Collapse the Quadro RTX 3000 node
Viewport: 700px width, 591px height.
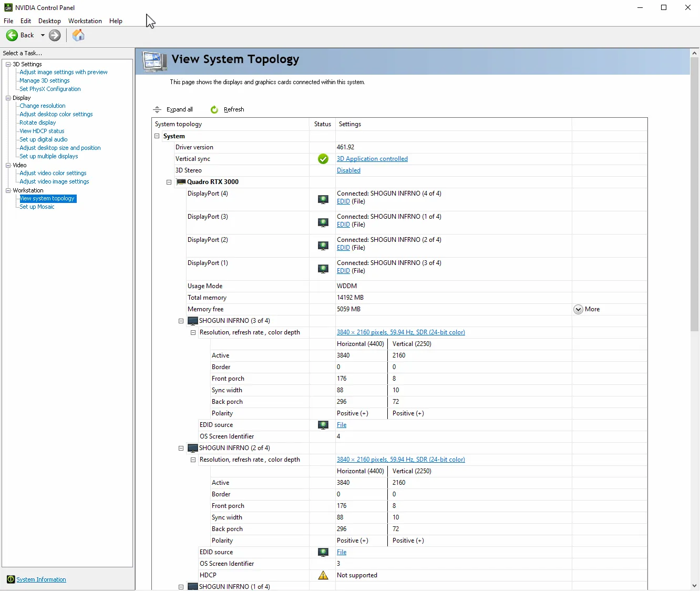click(x=169, y=182)
